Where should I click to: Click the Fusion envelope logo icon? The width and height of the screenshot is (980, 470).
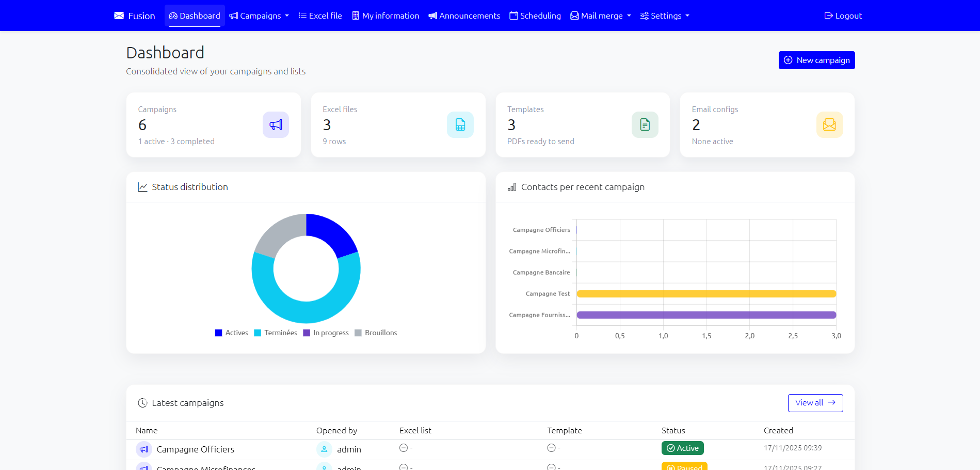[x=119, y=16]
